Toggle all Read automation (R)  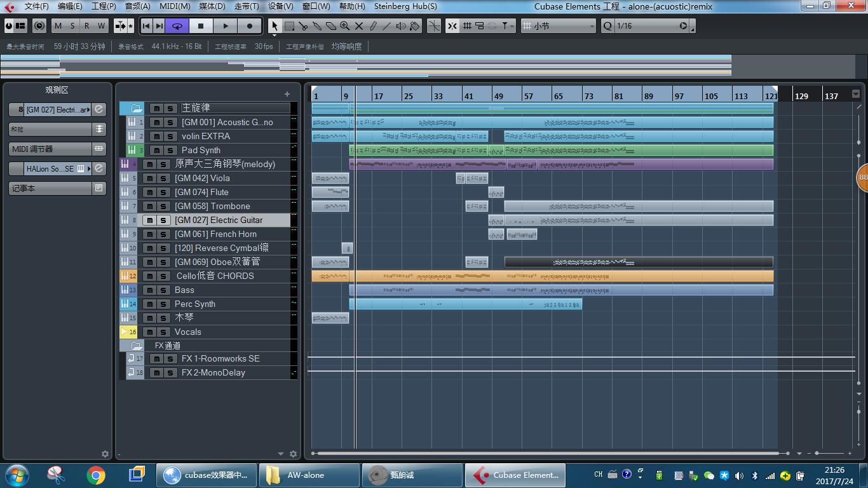pyautogui.click(x=86, y=26)
